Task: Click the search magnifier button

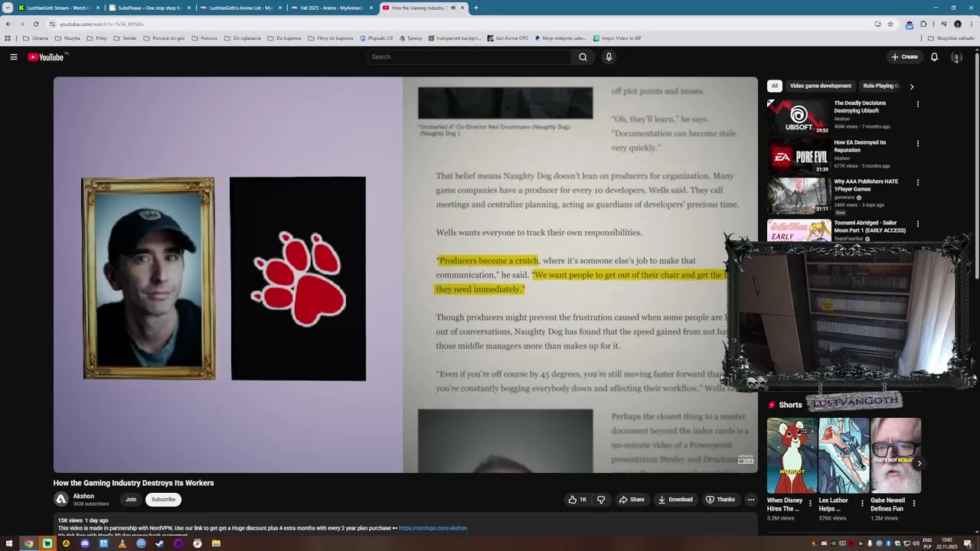Action: [583, 57]
